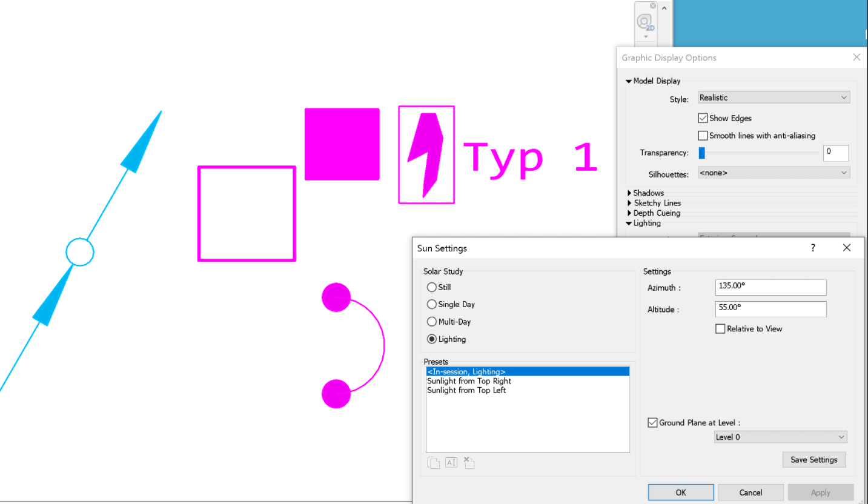This screenshot has height=504, width=868.
Task: Delete the selected sun preset
Action: coord(469,462)
